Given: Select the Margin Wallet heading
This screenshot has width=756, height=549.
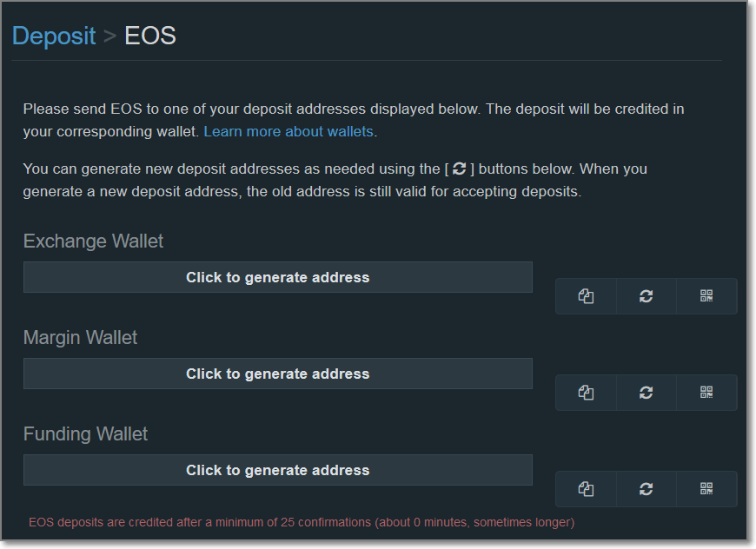Looking at the screenshot, I should (x=80, y=337).
